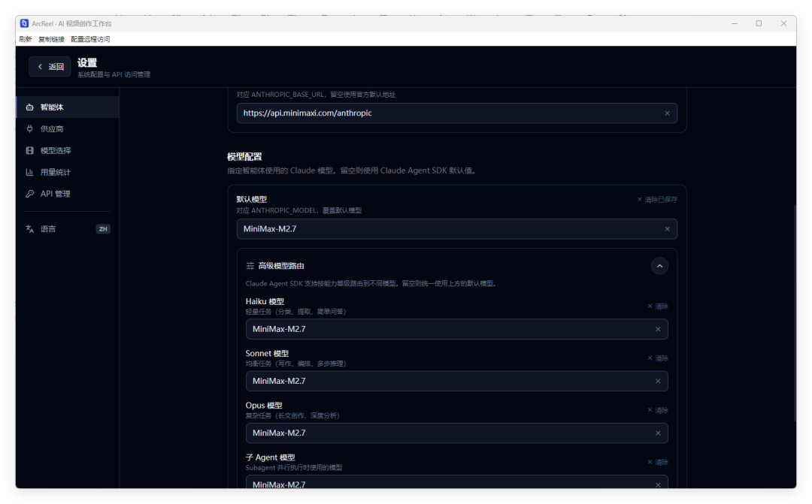The image size is (812, 504).
Task: Click the 默认模型 input field
Action: click(457, 229)
